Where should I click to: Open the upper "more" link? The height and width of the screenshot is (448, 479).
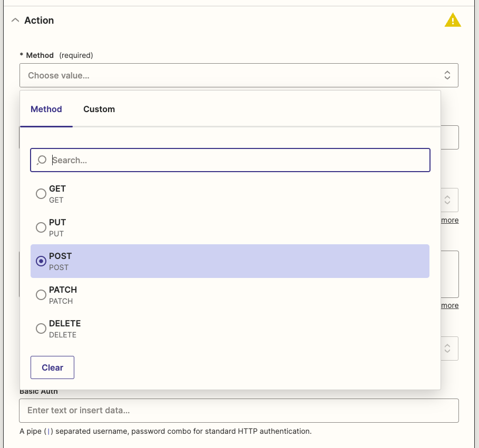(x=449, y=220)
